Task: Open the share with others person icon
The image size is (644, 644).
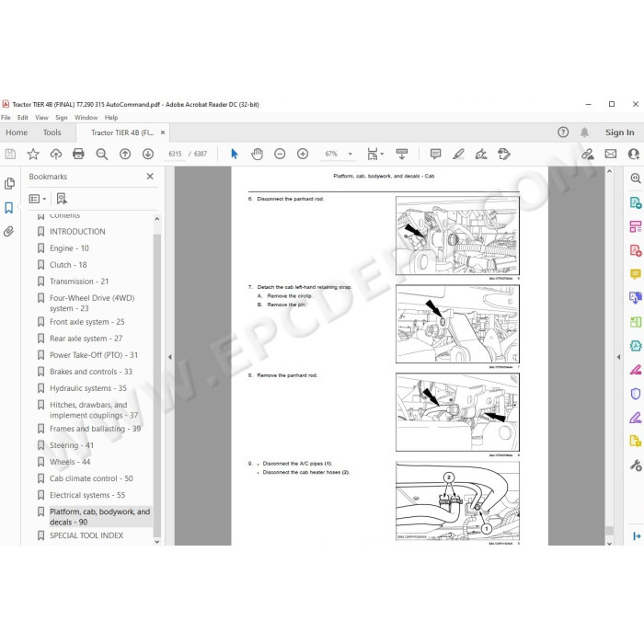Action: coord(634,154)
